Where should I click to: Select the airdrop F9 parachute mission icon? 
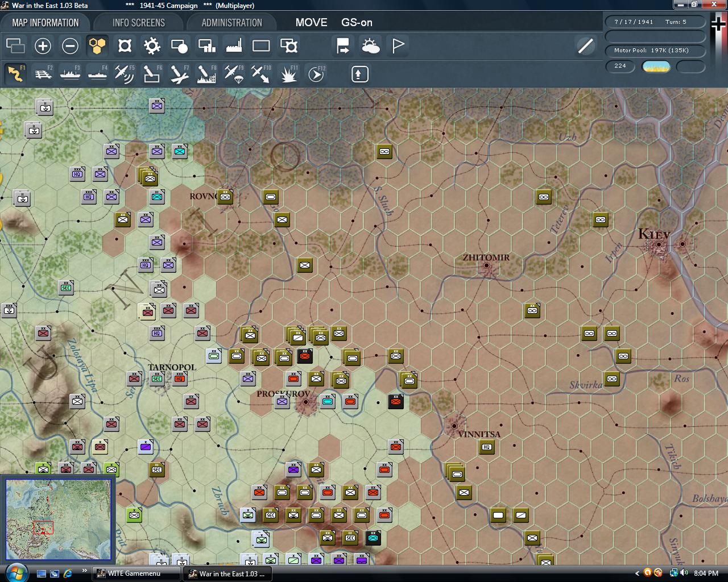click(x=233, y=74)
